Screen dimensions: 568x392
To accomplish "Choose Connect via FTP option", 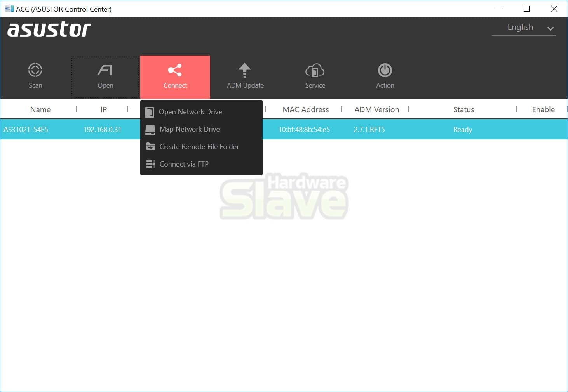I will (x=201, y=164).
